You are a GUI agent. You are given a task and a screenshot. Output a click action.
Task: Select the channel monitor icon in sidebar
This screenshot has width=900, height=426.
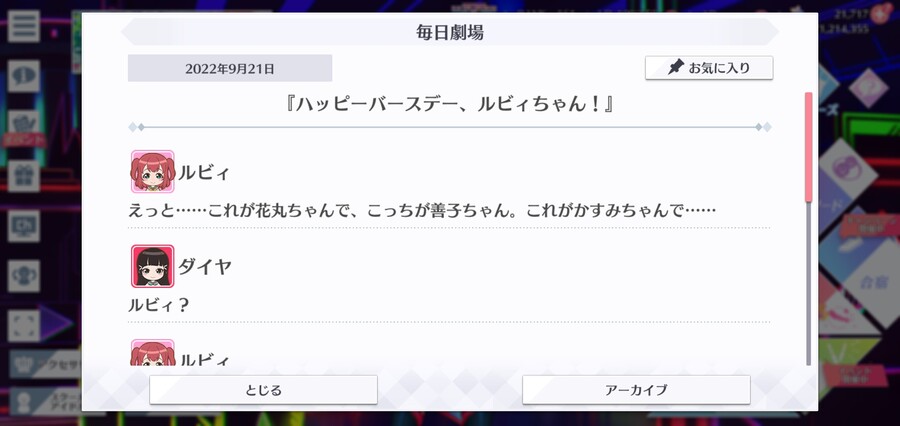[24, 226]
